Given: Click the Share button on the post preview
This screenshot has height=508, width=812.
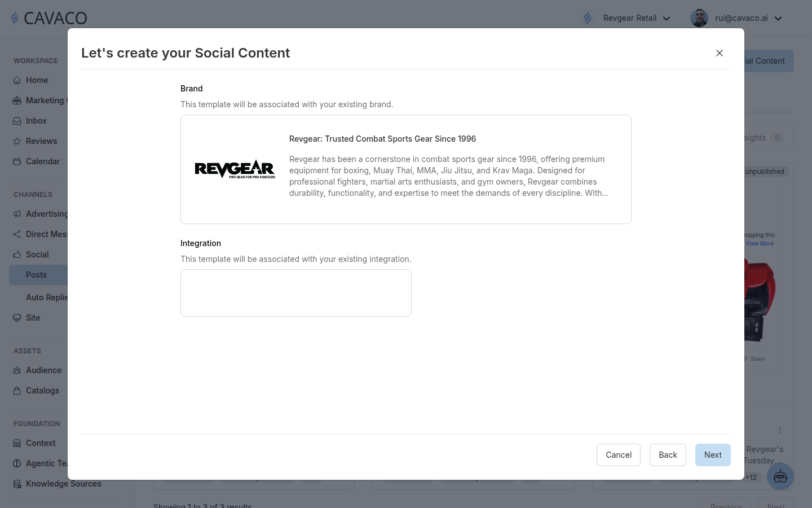Looking at the screenshot, I should [754, 359].
